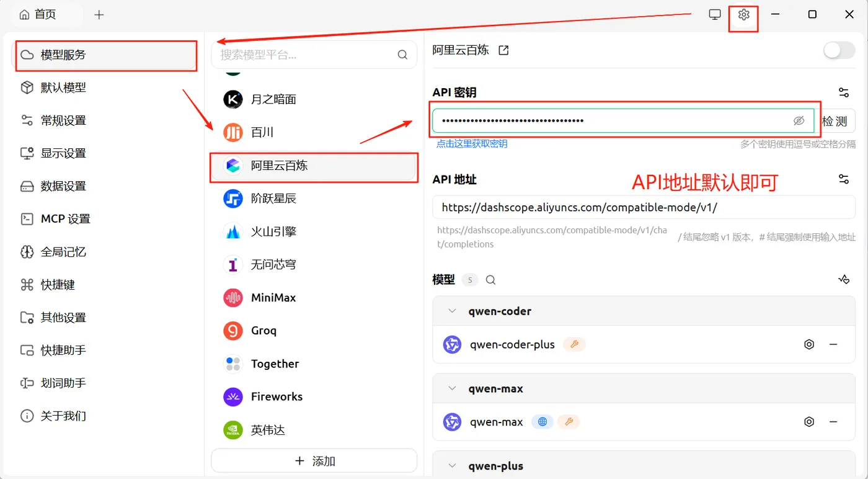This screenshot has height=479, width=868.
Task: Select 百川 provider
Action: [x=314, y=132]
